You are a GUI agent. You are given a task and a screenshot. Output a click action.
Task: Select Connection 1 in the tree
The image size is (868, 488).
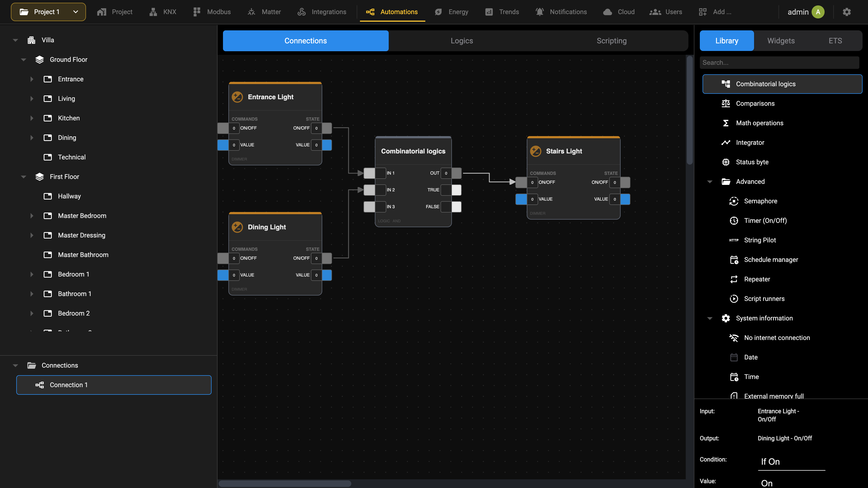tap(114, 385)
